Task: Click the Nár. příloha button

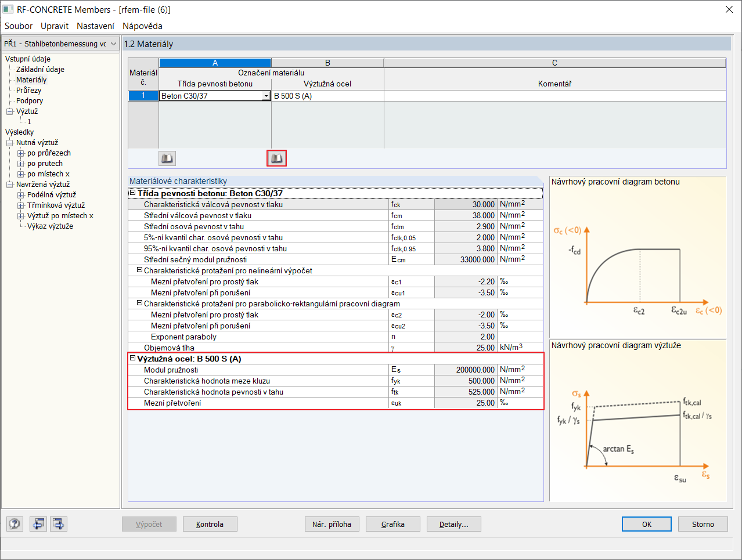Action: click(x=332, y=524)
